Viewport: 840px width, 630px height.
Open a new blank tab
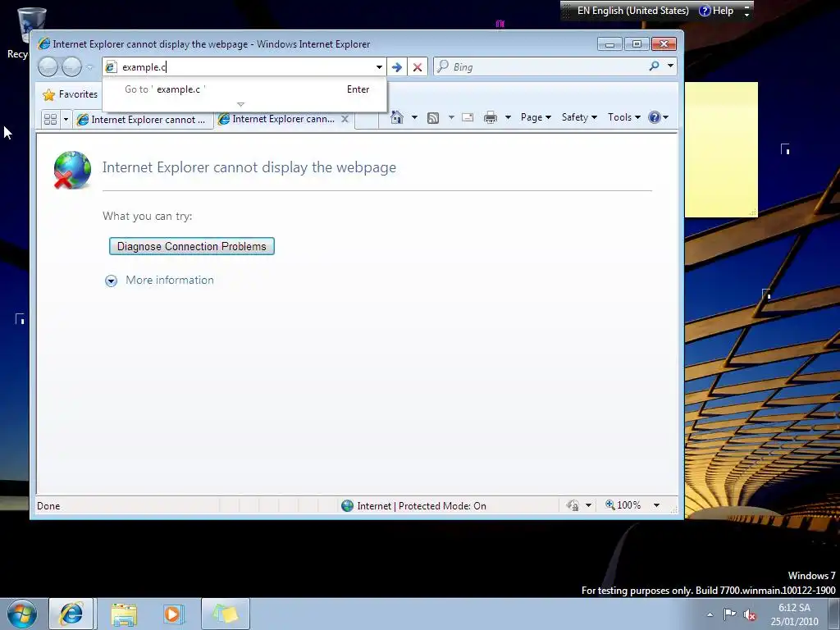coord(366,120)
